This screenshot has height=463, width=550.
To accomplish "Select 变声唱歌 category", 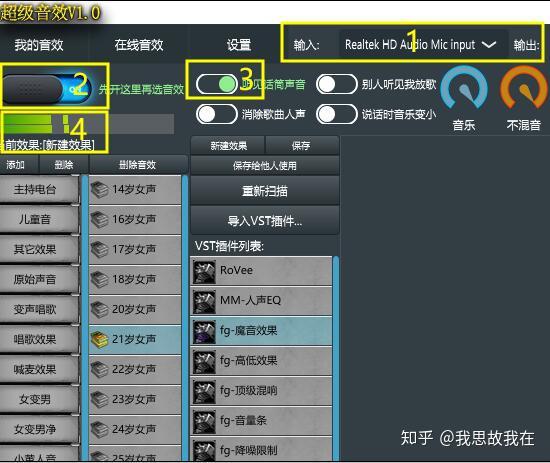I will 39,309.
